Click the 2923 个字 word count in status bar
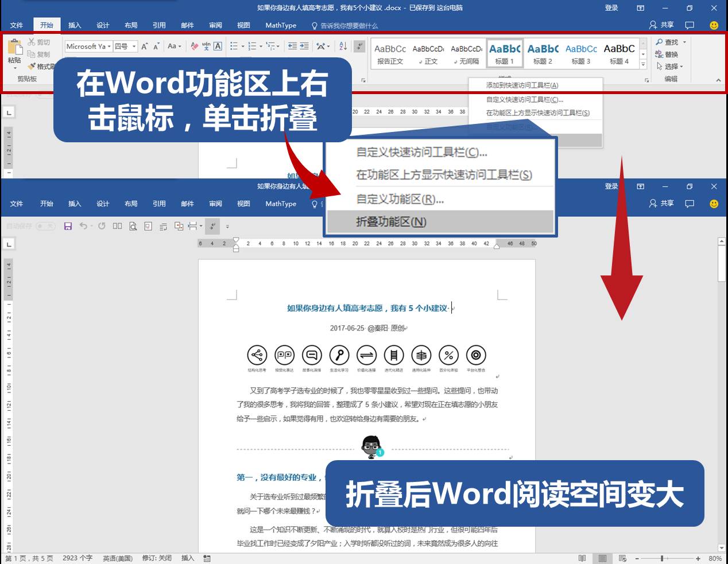 point(77,558)
